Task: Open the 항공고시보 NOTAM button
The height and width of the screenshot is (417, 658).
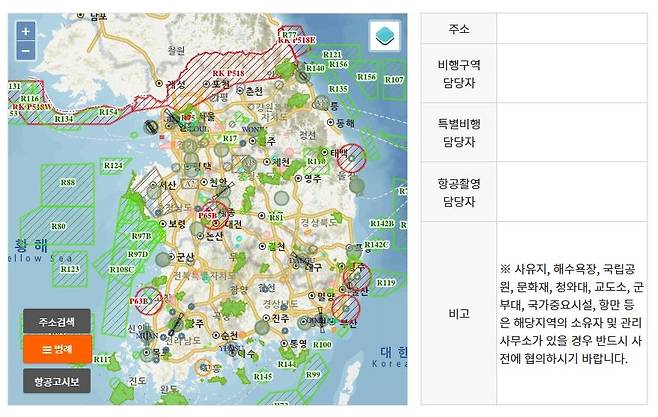Action: [x=57, y=381]
